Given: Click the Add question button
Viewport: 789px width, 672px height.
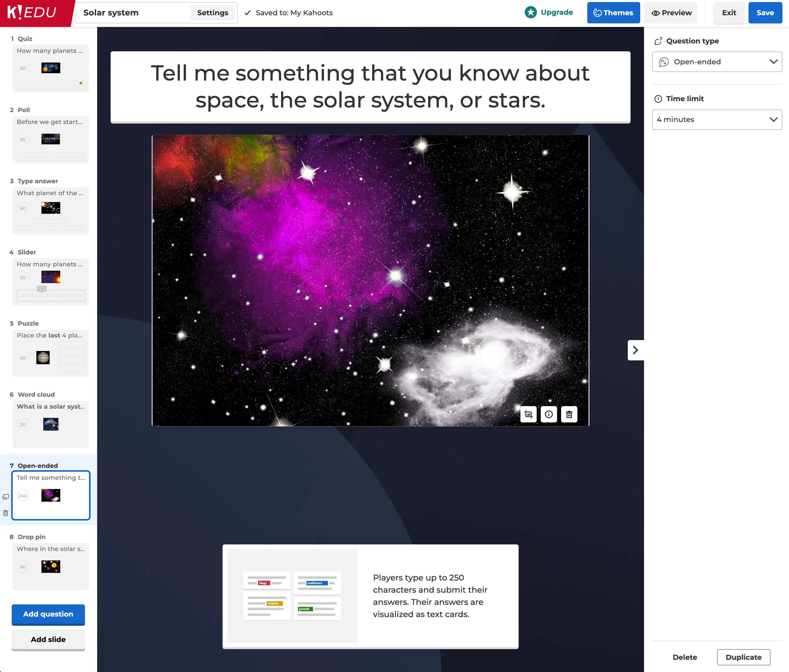Looking at the screenshot, I should pyautogui.click(x=48, y=614).
